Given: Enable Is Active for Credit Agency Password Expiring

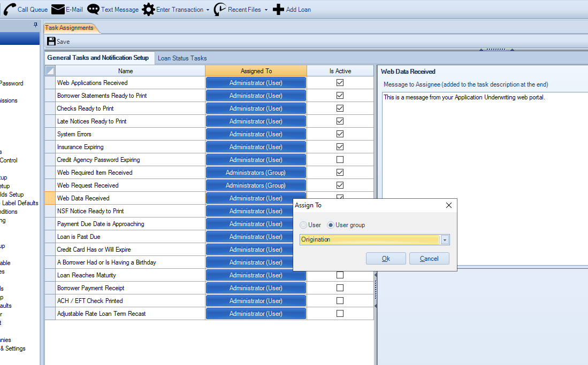Looking at the screenshot, I should 340,160.
